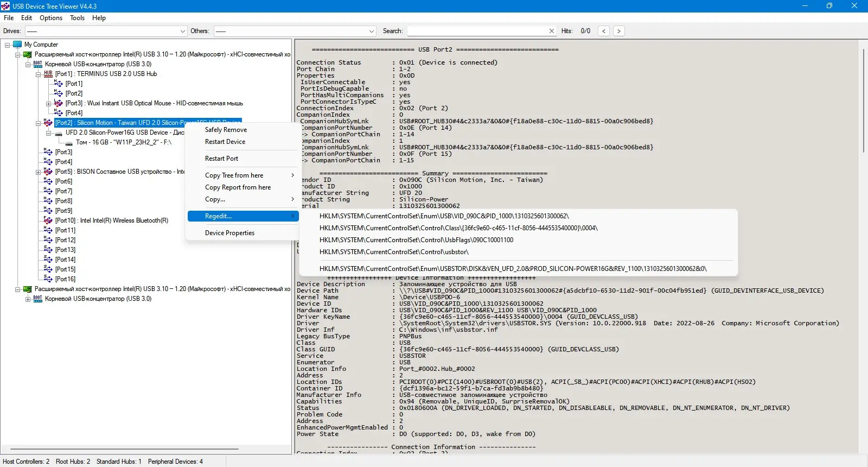The height and width of the screenshot is (467, 868).
Task: Select Copy Report from here
Action: point(242,187)
